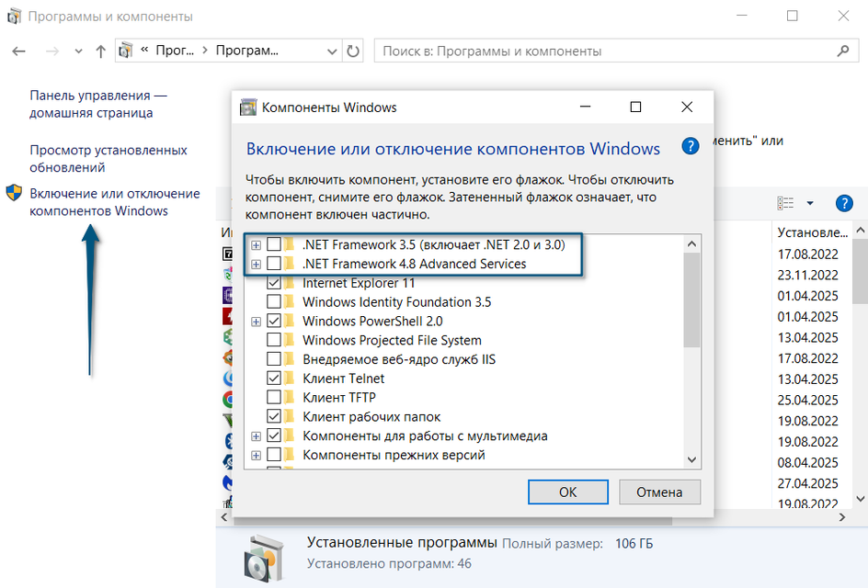Click install date 23.11.2022

point(807,275)
